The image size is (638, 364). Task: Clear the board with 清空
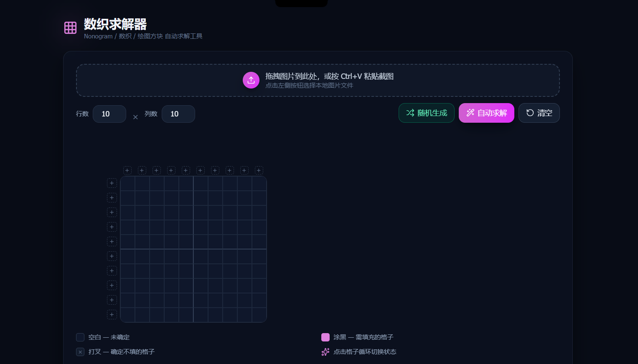click(539, 113)
